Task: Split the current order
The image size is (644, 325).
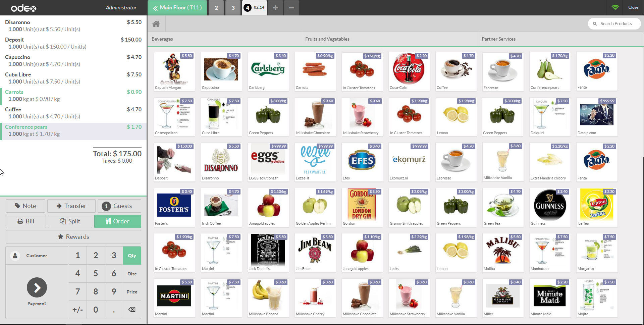Action: pyautogui.click(x=70, y=221)
